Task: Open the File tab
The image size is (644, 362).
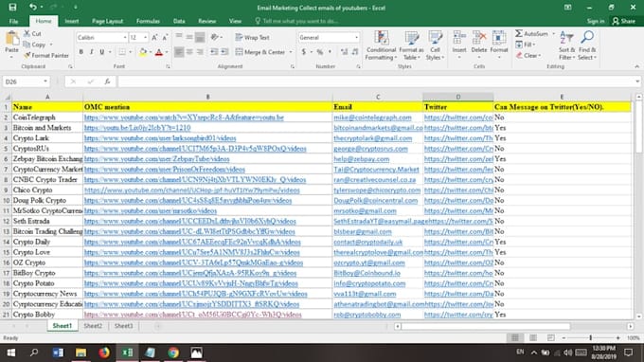Action: pos(13,21)
